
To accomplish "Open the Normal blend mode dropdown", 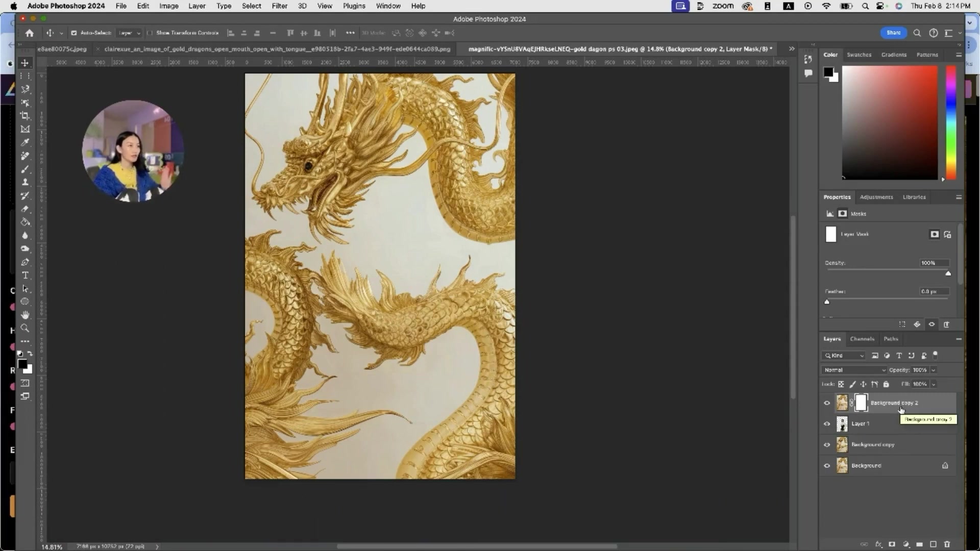I will tap(854, 370).
